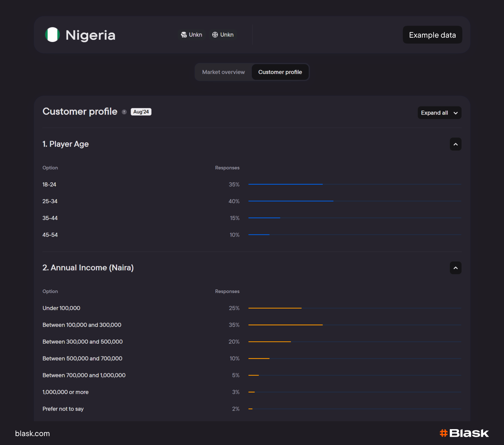Select the 35-44 age option row
504x445 pixels.
pos(50,218)
